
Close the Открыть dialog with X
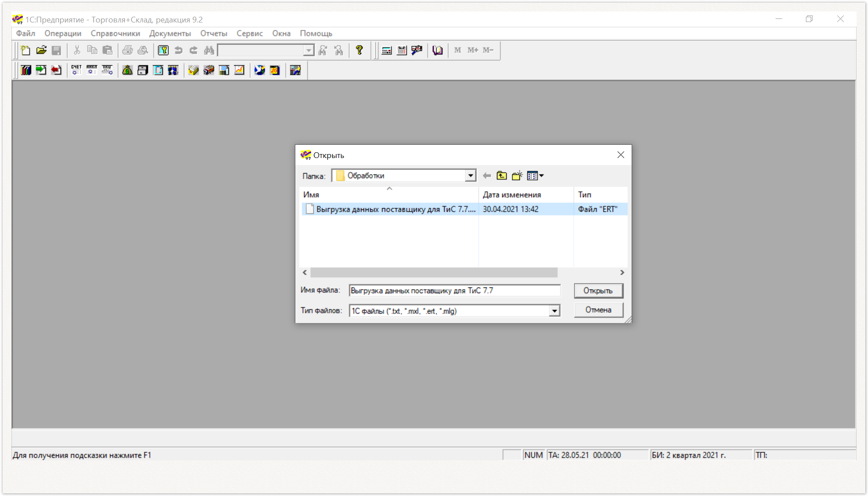click(621, 155)
